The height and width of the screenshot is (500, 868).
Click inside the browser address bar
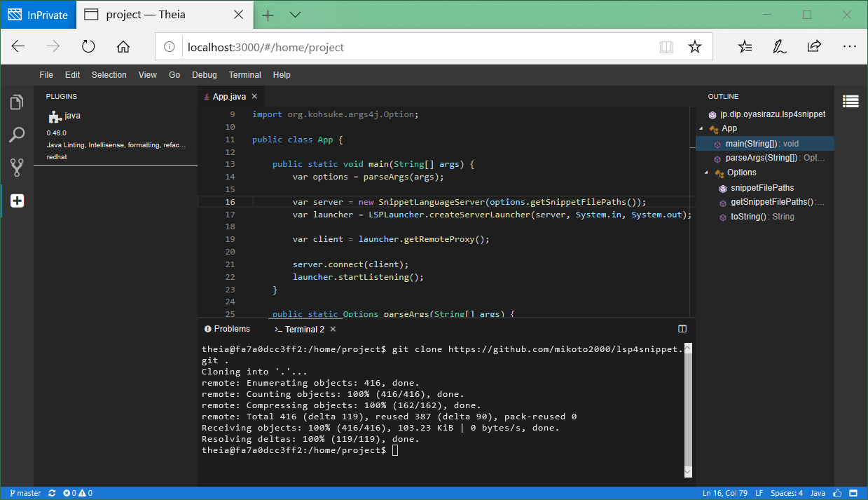pos(350,46)
